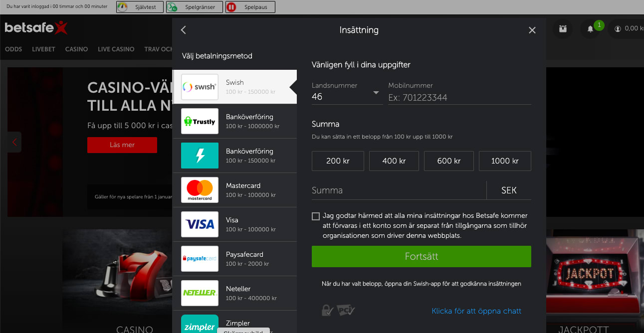Click the teal lightning bank transfer logo
Image resolution: width=644 pixels, height=333 pixels.
click(x=200, y=156)
